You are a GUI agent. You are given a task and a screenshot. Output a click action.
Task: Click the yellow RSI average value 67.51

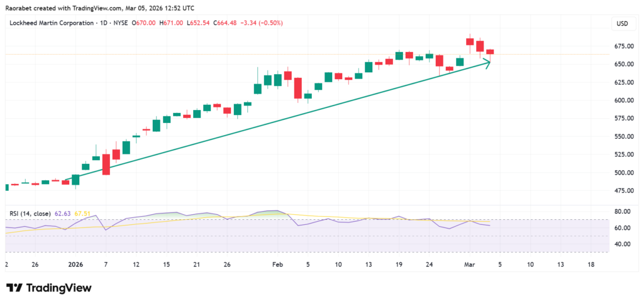pos(83,214)
